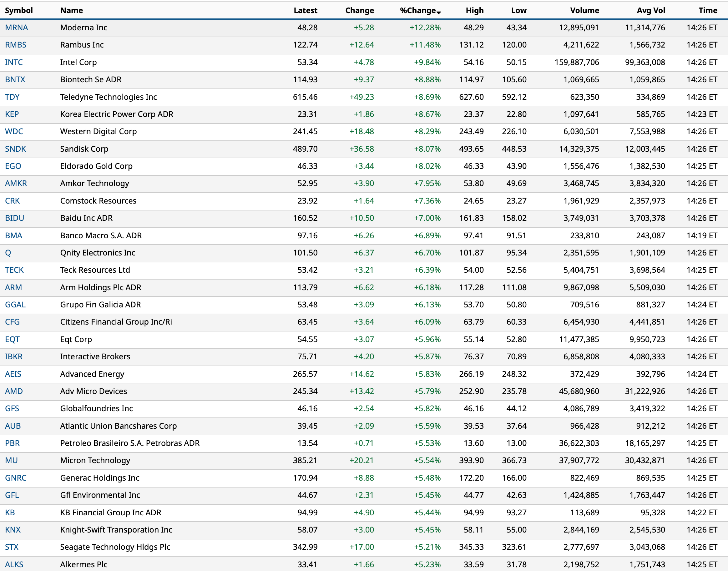
Task: Click the STX symbol link
Action: [x=12, y=547]
